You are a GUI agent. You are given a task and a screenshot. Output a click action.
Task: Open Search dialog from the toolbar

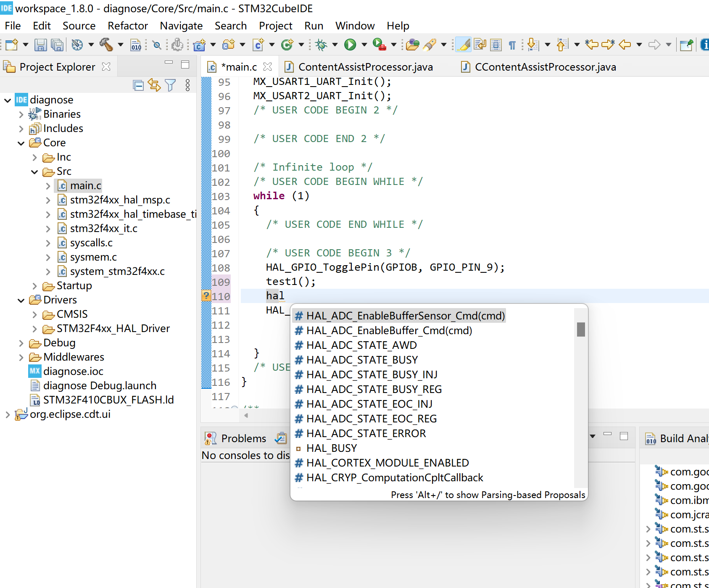click(x=156, y=45)
